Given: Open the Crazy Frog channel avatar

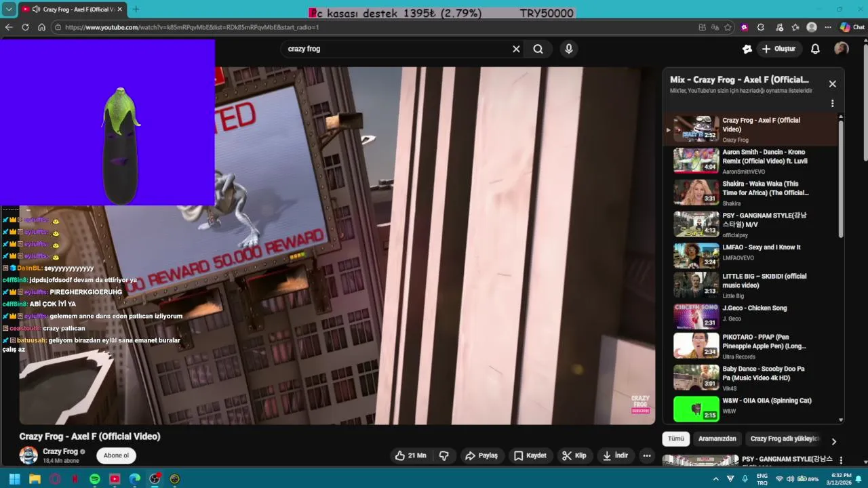Looking at the screenshot, I should [x=28, y=455].
